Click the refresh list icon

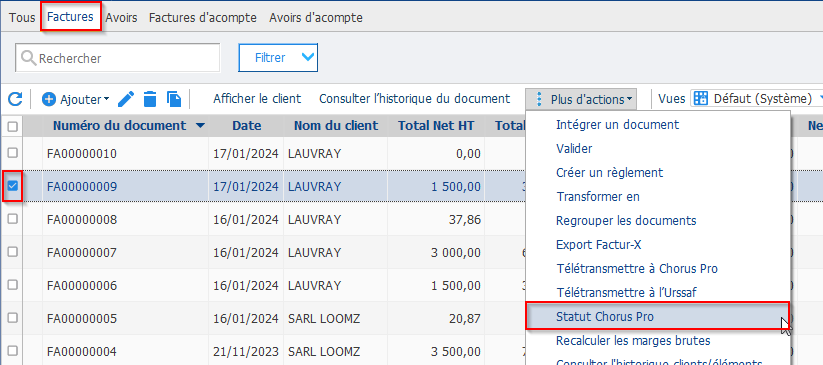16,99
